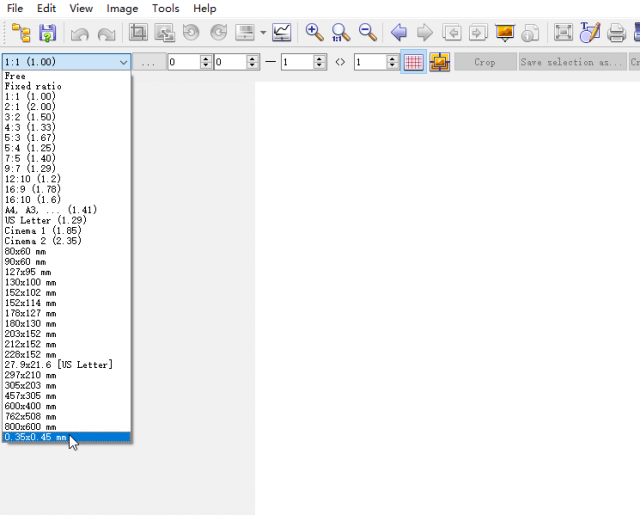Toggle the orange selection centering button
The height and width of the screenshot is (515, 640).
pyautogui.click(x=440, y=62)
